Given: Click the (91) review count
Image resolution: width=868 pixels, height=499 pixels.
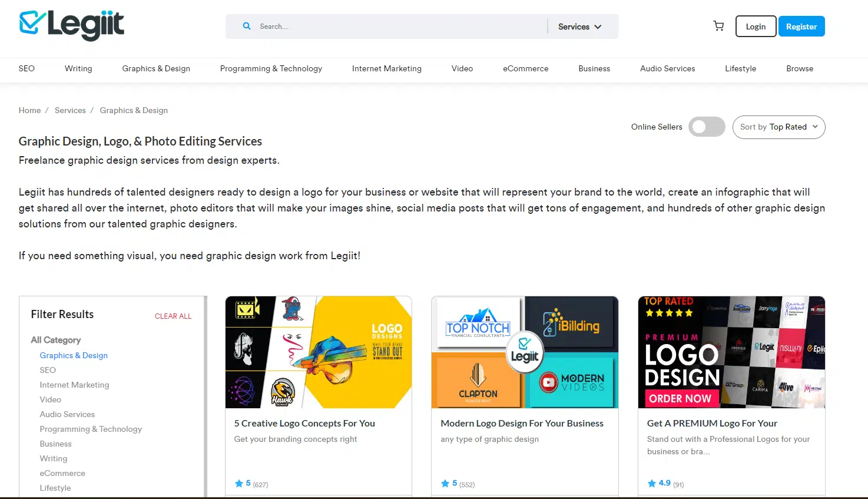Looking at the screenshot, I should 678,484.
